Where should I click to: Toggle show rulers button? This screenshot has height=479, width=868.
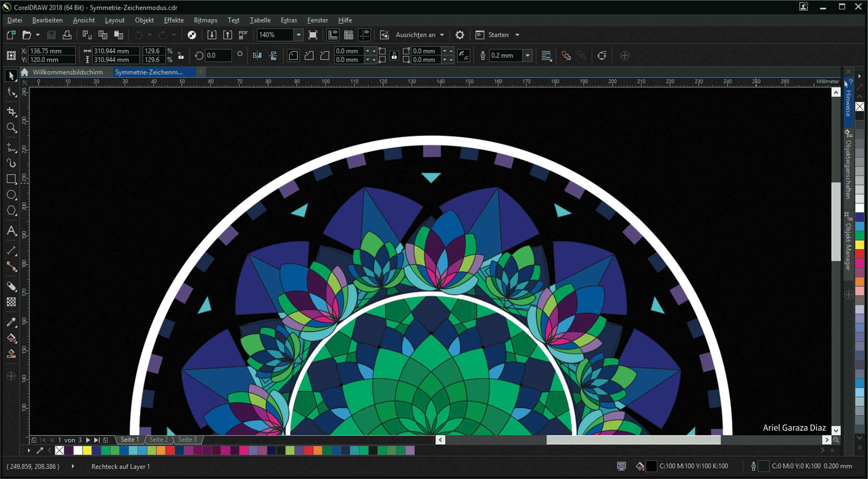333,35
